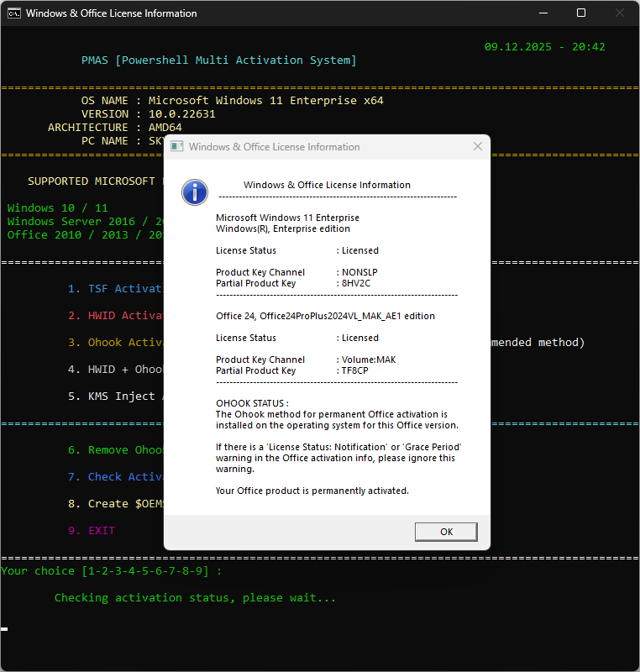Click the '1. TSF Activat' menu line
This screenshot has height=672, width=640.
(115, 289)
